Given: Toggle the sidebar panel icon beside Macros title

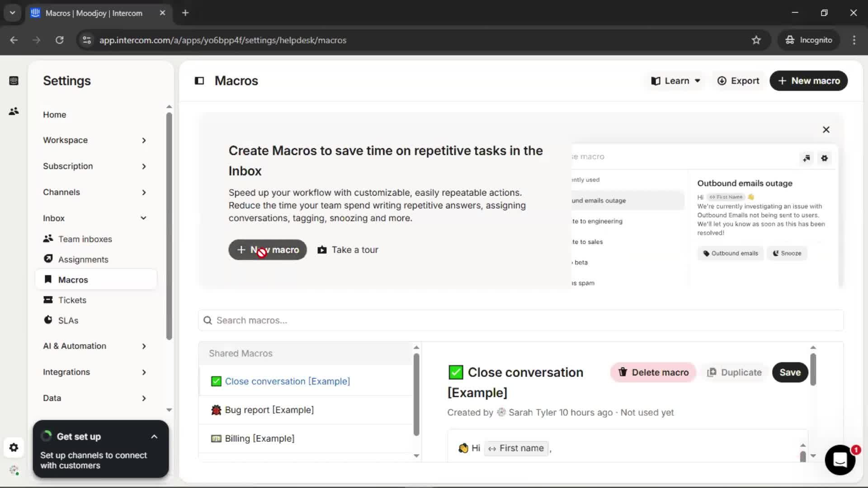Looking at the screenshot, I should click(x=199, y=81).
